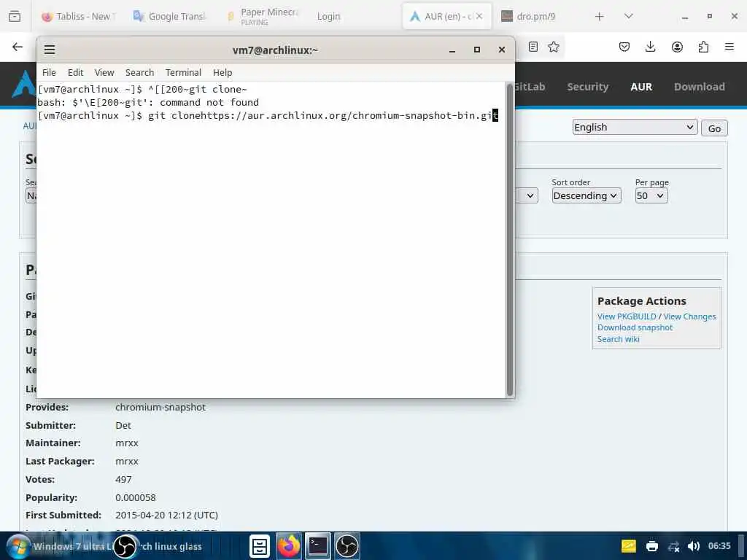Click Search wiki link
747x560 pixels.
[x=618, y=339]
